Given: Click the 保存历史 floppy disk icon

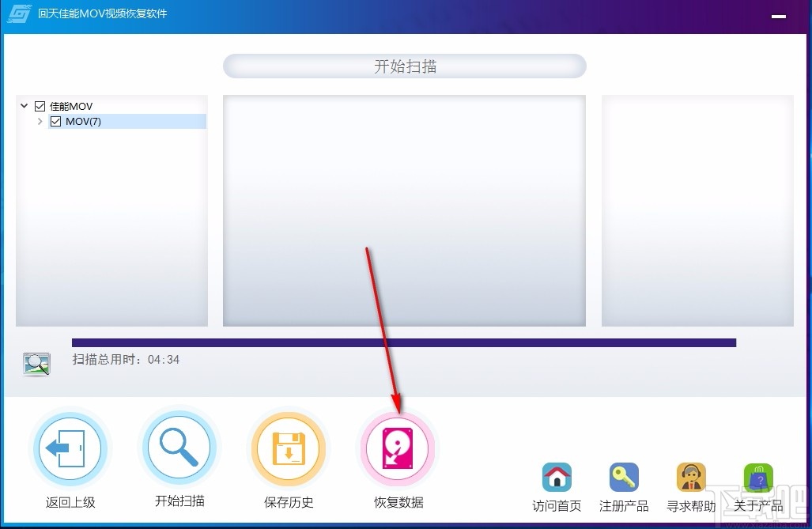Looking at the screenshot, I should [x=289, y=448].
